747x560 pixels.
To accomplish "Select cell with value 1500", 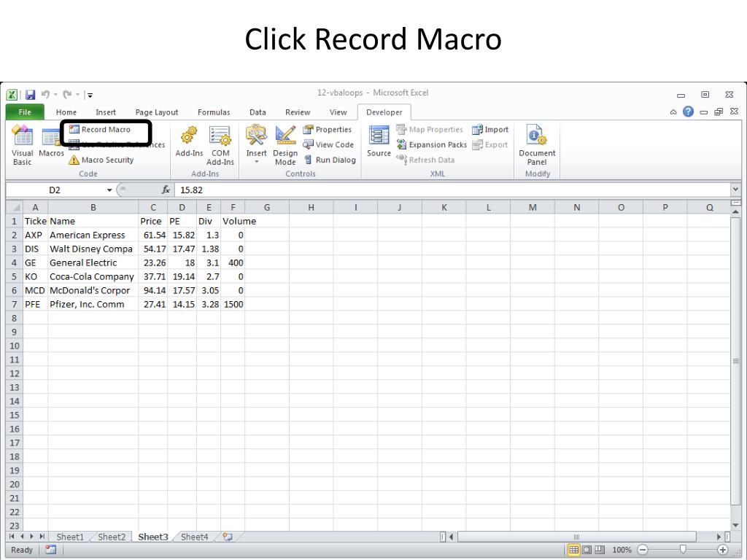I will (233, 304).
